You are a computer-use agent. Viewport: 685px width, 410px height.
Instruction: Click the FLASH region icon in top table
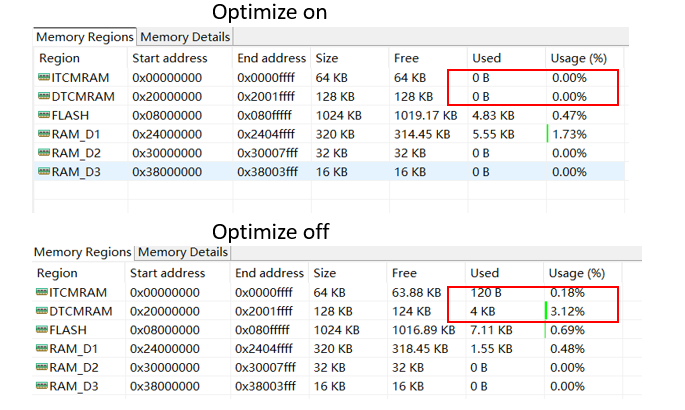pyautogui.click(x=43, y=115)
